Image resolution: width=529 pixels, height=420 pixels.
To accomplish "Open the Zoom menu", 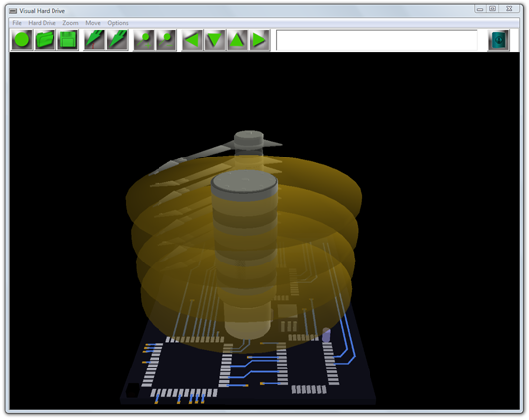I will pos(70,23).
